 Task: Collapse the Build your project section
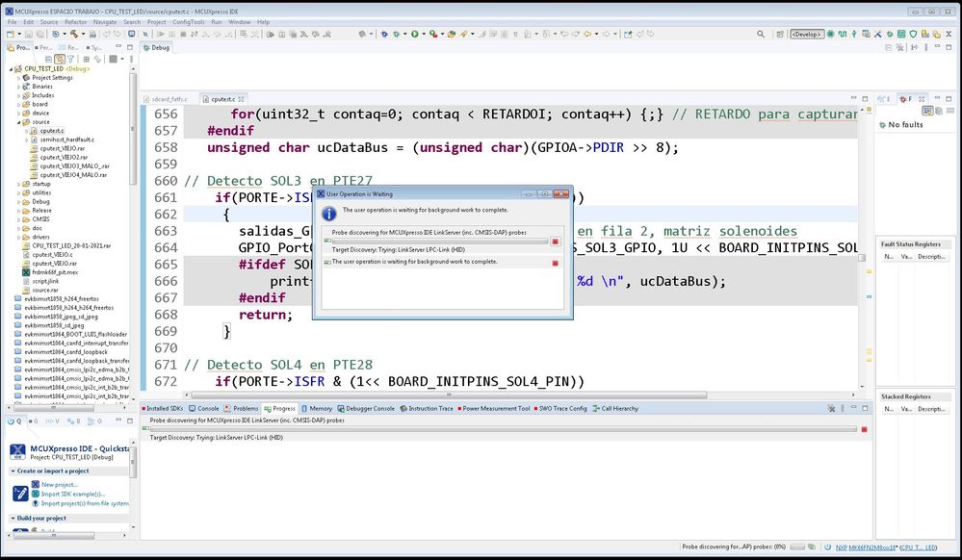[13, 519]
